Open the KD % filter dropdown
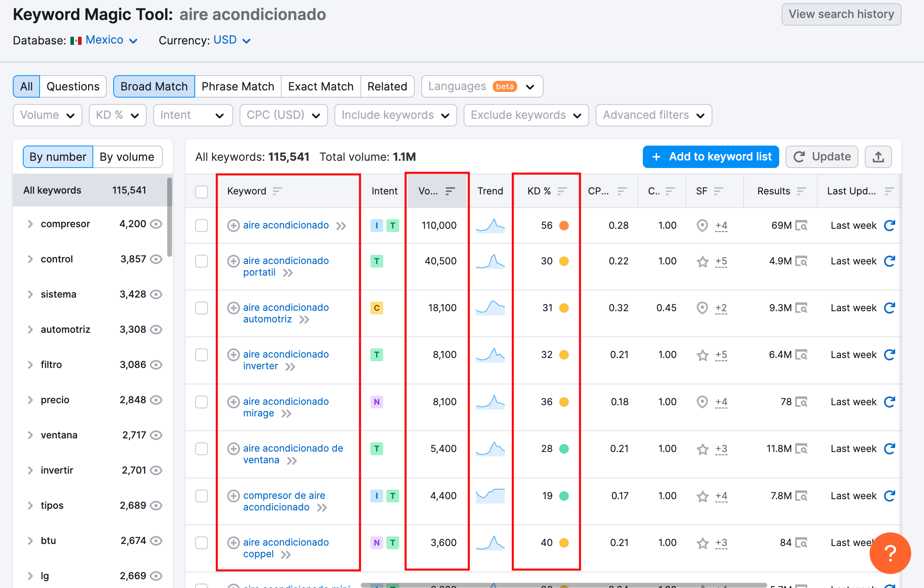Screen dimensions: 924x588 pyautogui.click(x=118, y=115)
